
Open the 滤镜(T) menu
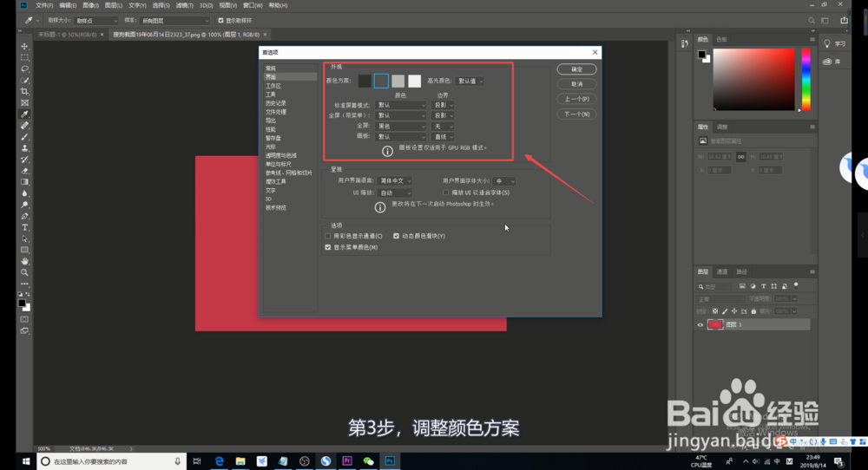[185, 5]
